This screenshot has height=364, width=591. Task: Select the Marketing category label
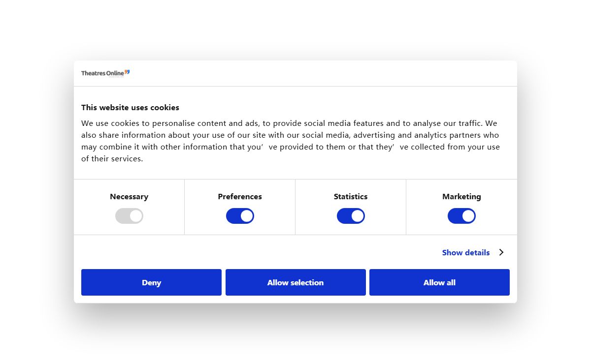pyautogui.click(x=461, y=196)
